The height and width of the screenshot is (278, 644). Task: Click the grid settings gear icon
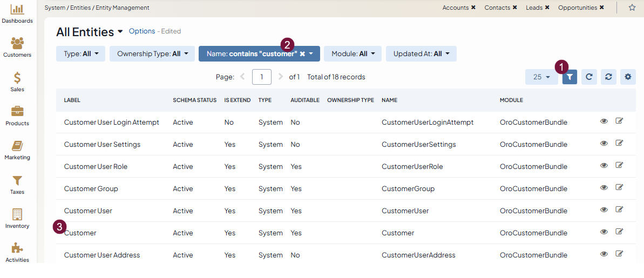point(628,77)
